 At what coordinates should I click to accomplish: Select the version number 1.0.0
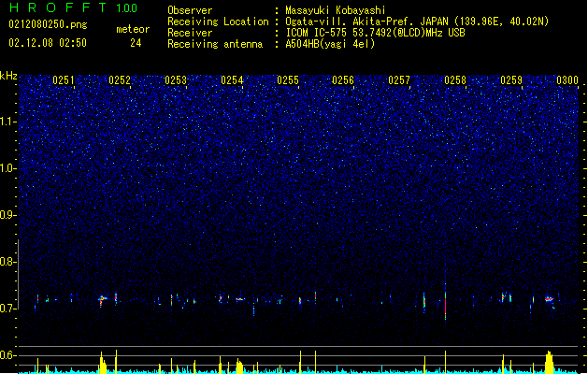[126, 8]
